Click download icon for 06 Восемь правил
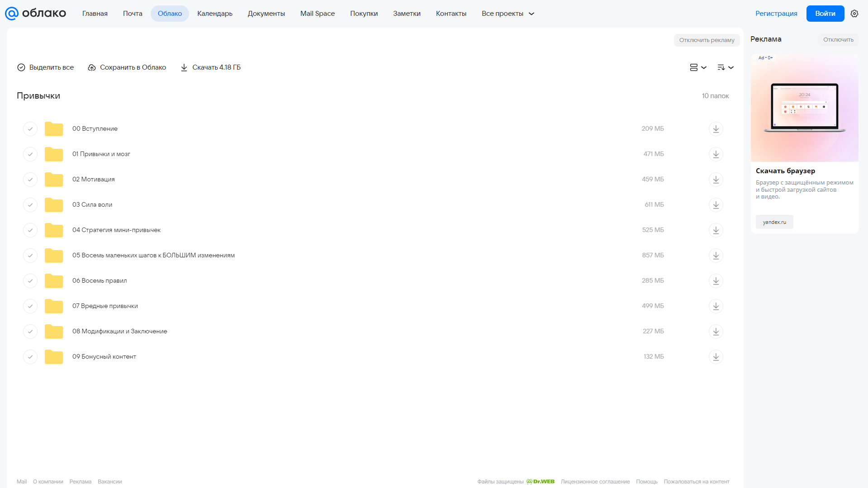868x488 pixels. (716, 281)
